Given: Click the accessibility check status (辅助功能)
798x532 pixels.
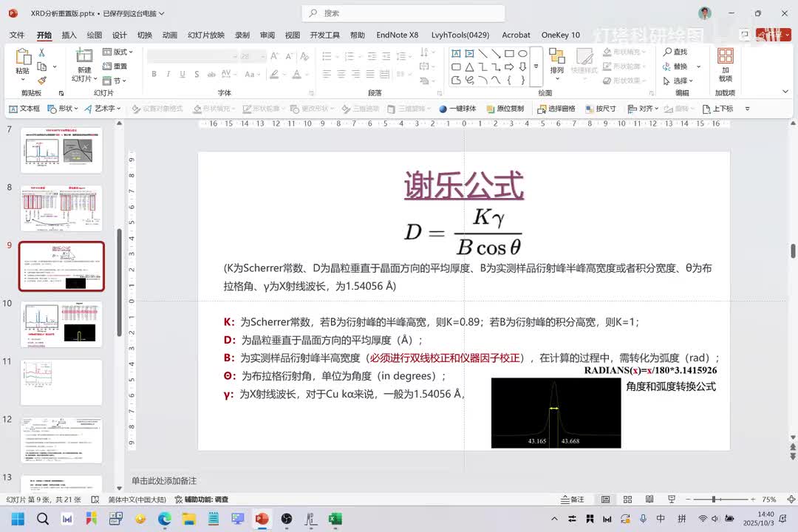Looking at the screenshot, I should (202, 499).
